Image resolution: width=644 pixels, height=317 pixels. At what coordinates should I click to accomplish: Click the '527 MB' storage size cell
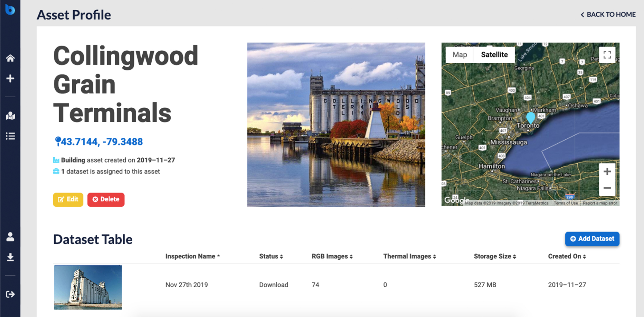pyautogui.click(x=485, y=285)
